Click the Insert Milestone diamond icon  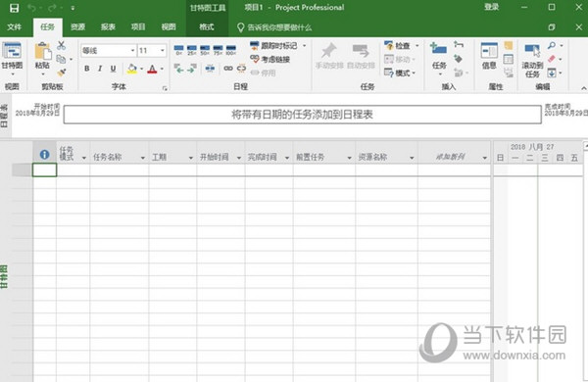(x=459, y=59)
